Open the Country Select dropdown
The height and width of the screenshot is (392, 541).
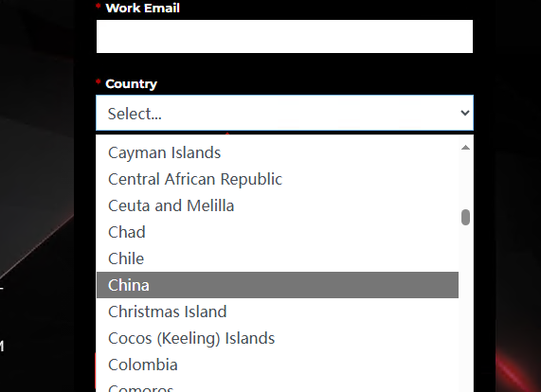(x=284, y=113)
